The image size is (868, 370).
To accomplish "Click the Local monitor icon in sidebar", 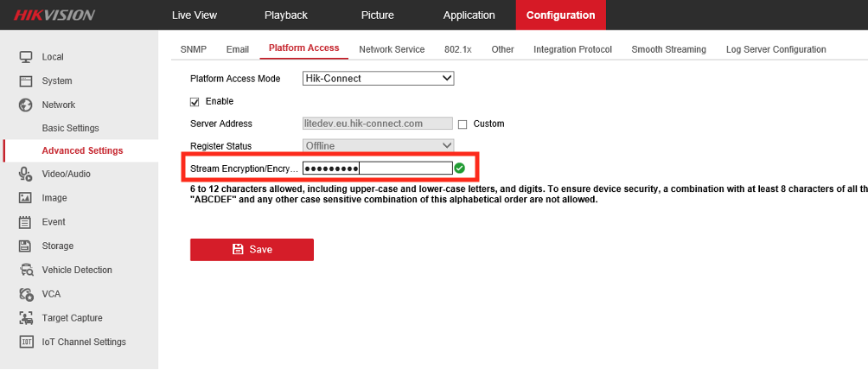I will coord(26,57).
